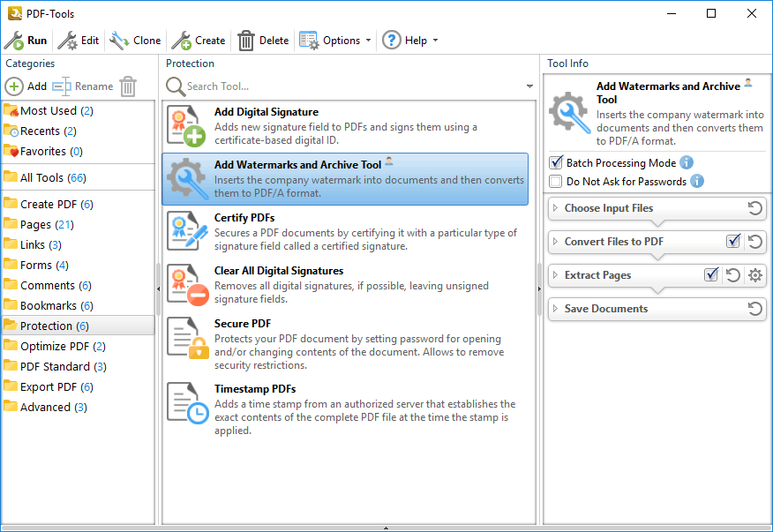This screenshot has height=532, width=773.
Task: Select the PDF Standard category
Action: pos(78,366)
